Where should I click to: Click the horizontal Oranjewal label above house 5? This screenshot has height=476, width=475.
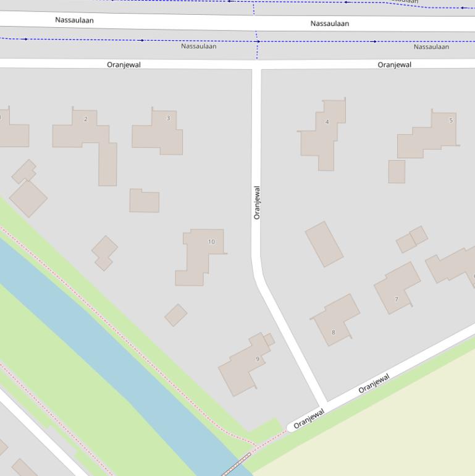(394, 64)
